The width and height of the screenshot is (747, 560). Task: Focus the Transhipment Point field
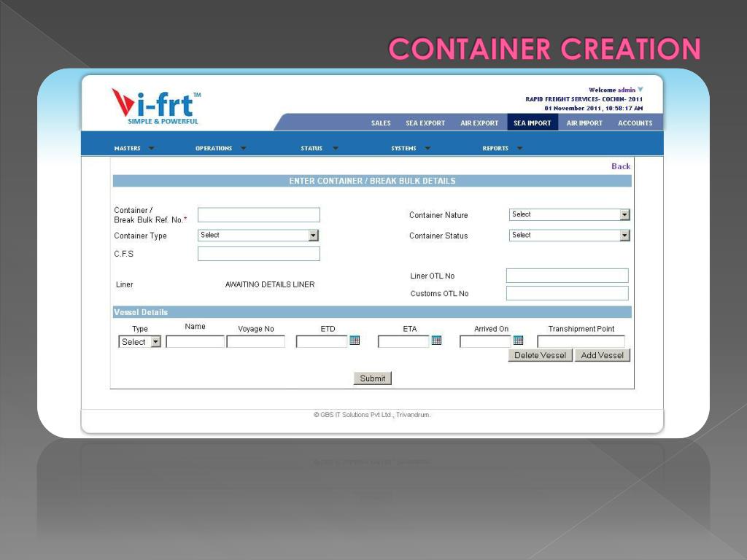tap(581, 341)
